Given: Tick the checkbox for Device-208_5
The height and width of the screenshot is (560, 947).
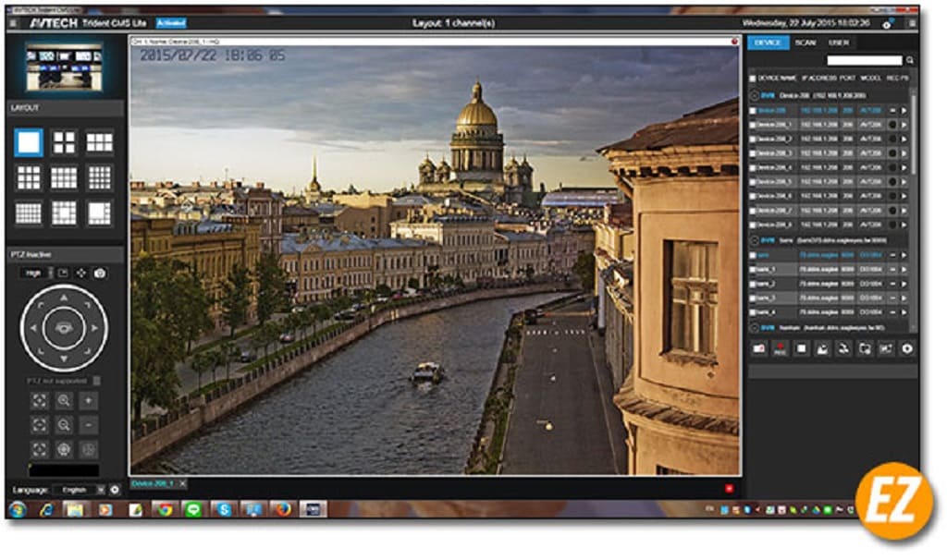Looking at the screenshot, I should click(x=753, y=182).
